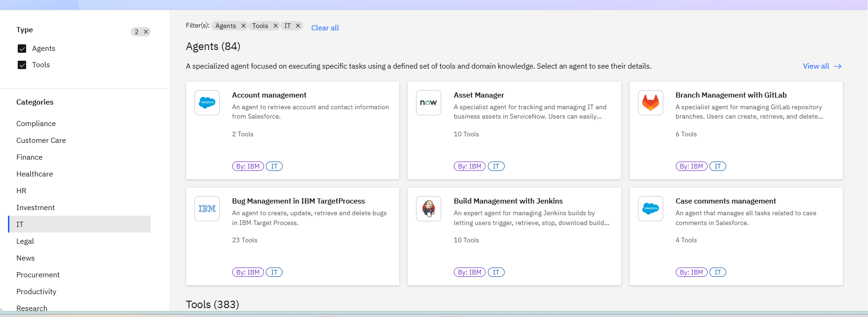Click the ServiceNow icon on Asset Manager card

point(428,103)
